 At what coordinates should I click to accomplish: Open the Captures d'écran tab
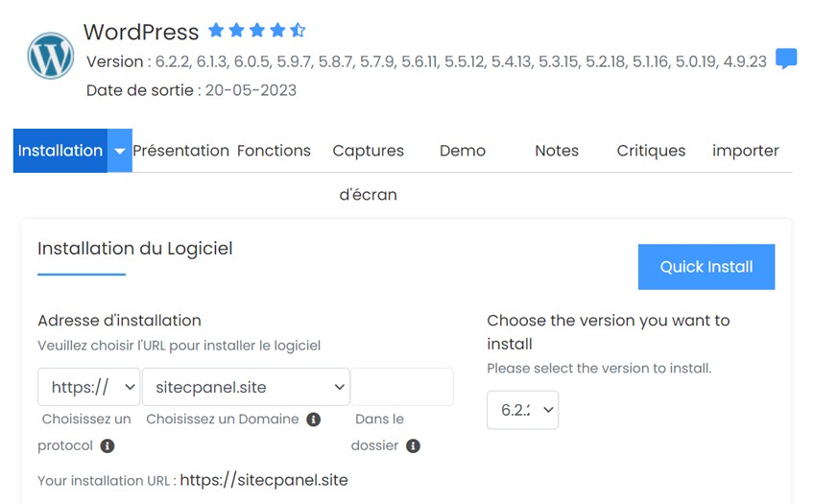(368, 173)
